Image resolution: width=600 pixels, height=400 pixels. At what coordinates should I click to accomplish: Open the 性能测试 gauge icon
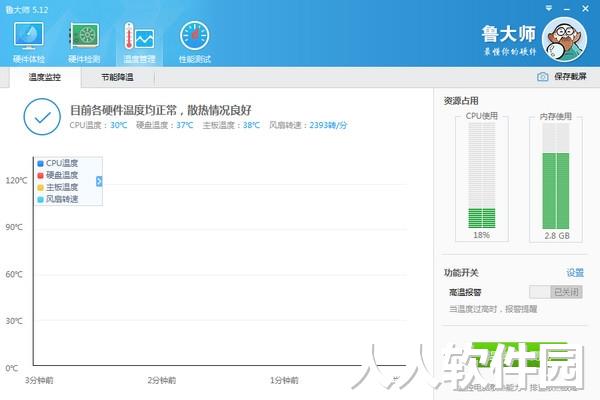(x=194, y=42)
